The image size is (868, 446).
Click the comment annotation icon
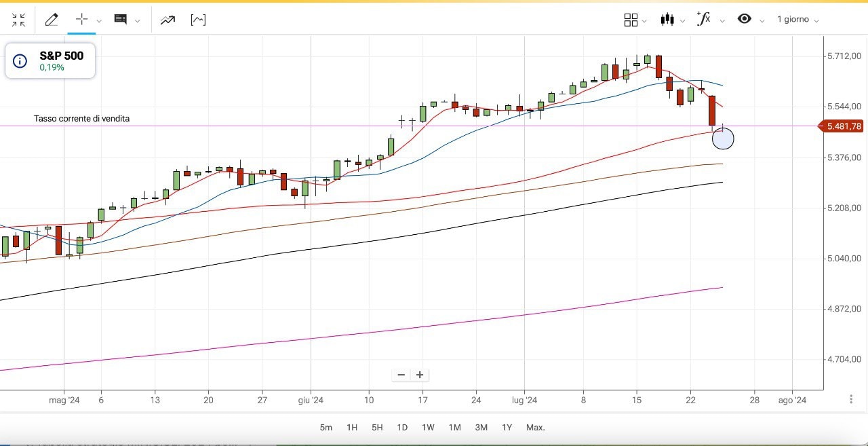[x=121, y=20]
